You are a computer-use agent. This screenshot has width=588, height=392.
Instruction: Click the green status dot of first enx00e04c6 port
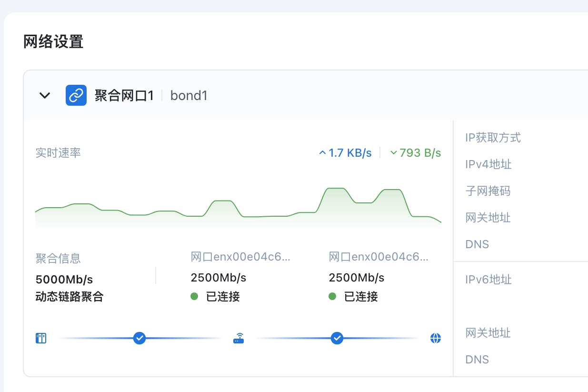[x=194, y=296]
